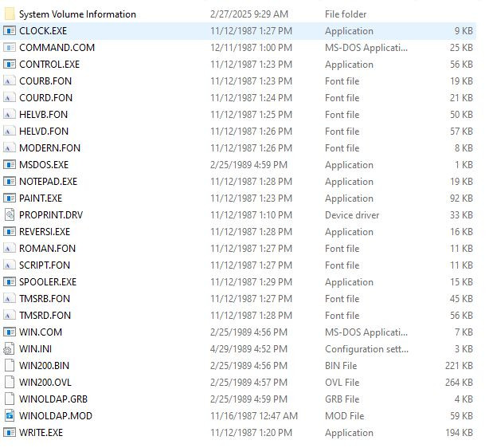Select the WRITE.EXE file name
This screenshot has width=489, height=448.
click(41, 432)
